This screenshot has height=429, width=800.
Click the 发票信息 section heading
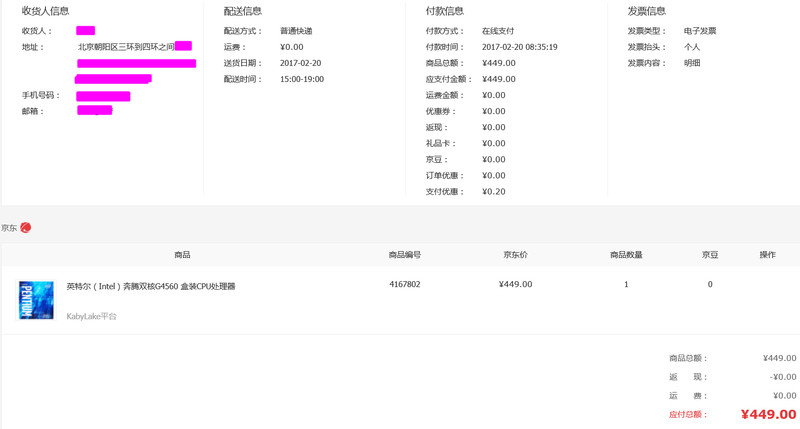click(x=646, y=11)
